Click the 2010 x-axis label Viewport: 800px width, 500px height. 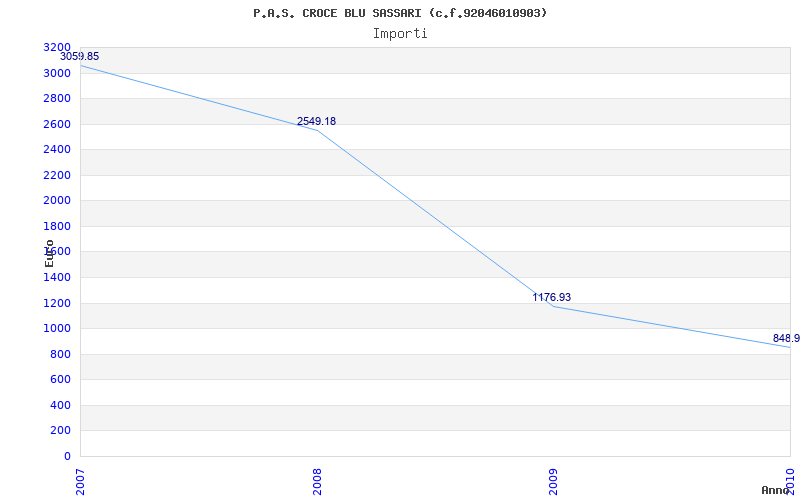coord(790,482)
